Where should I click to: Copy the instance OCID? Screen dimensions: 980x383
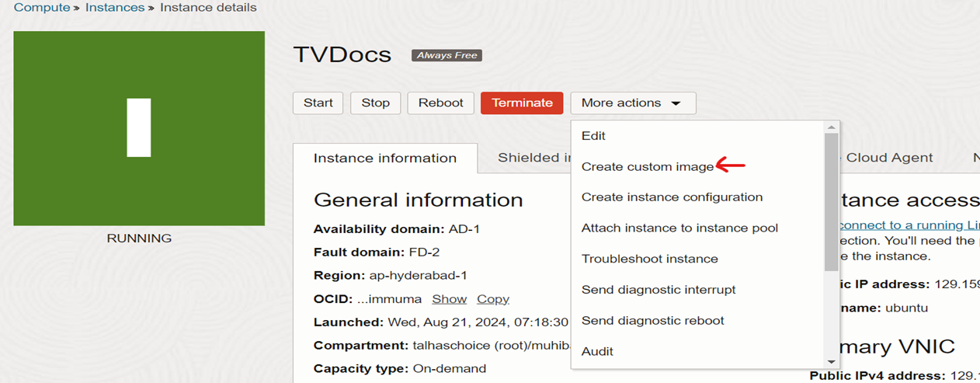(x=493, y=299)
